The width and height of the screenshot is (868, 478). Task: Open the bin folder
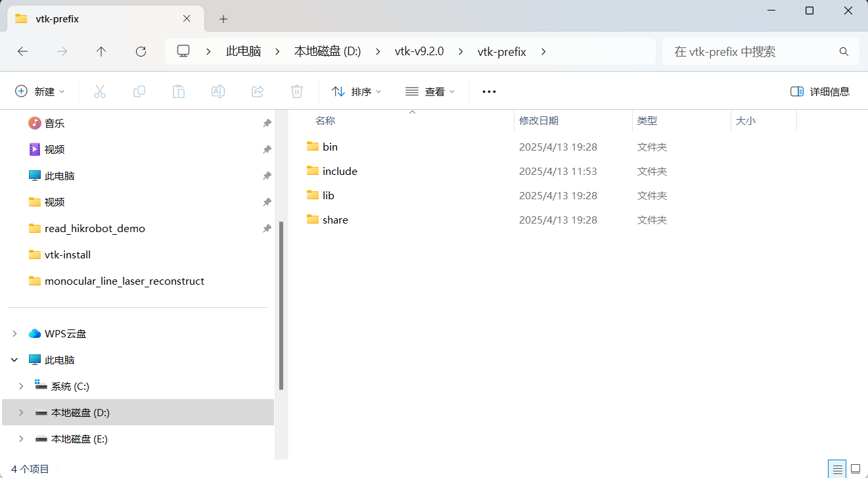[x=329, y=147]
